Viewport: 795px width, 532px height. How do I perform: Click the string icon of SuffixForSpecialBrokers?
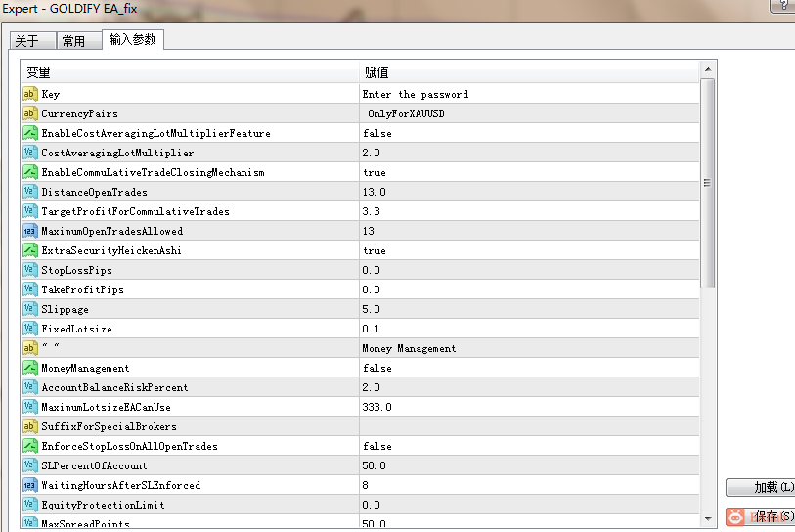click(x=30, y=426)
